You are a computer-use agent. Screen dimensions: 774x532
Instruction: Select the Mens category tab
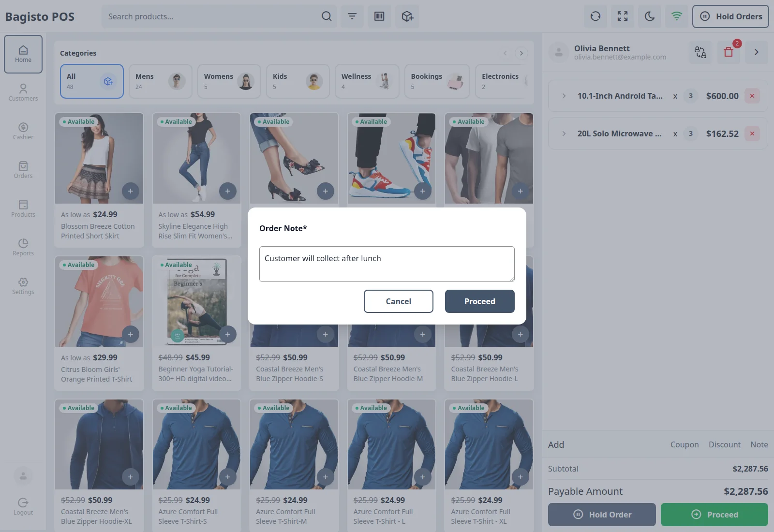pyautogui.click(x=161, y=81)
